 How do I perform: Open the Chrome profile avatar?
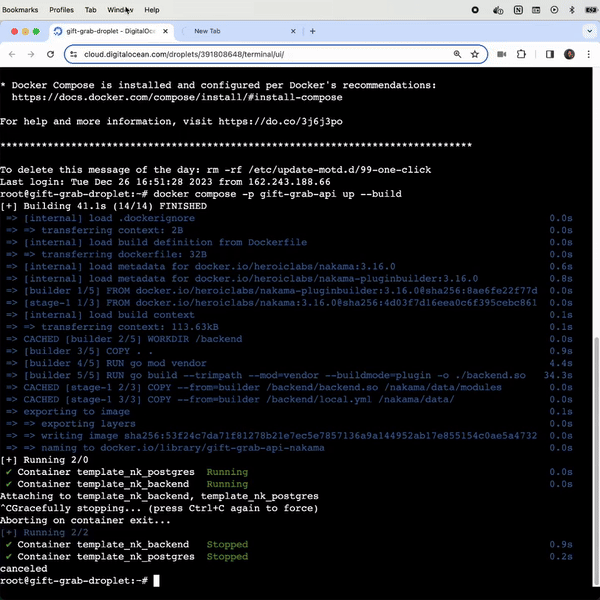[x=569, y=54]
